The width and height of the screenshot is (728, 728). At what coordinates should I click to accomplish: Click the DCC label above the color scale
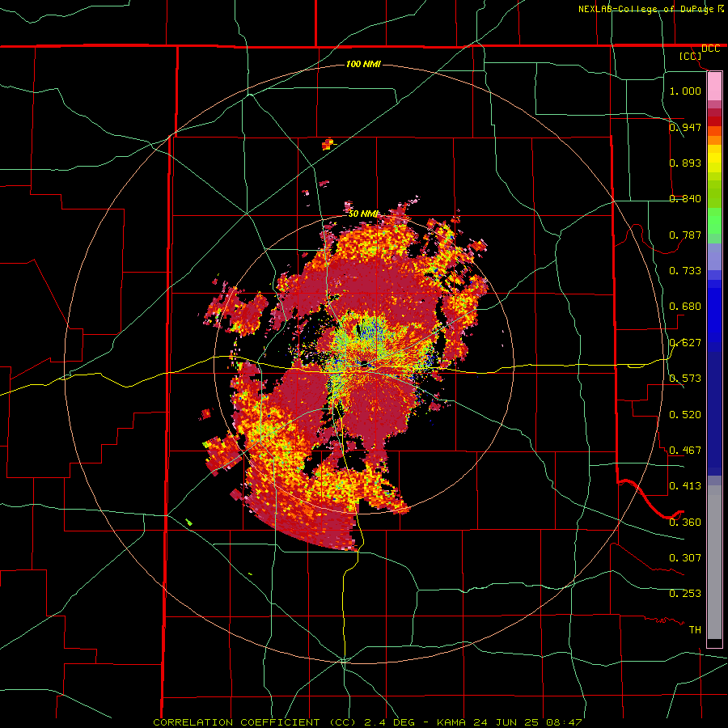click(710, 49)
